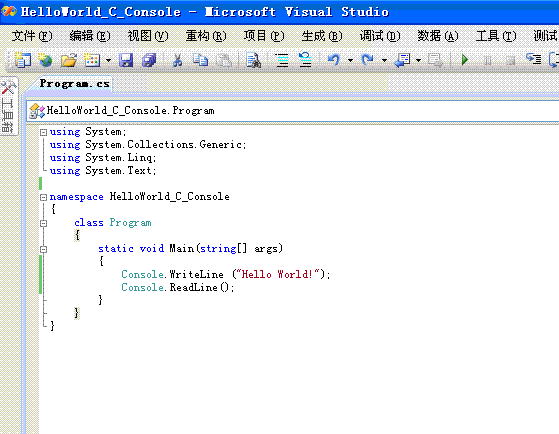Viewport: 559px width, 434px height.
Task: Open the Navigate Backward dropdown arrow
Action: pos(418,60)
